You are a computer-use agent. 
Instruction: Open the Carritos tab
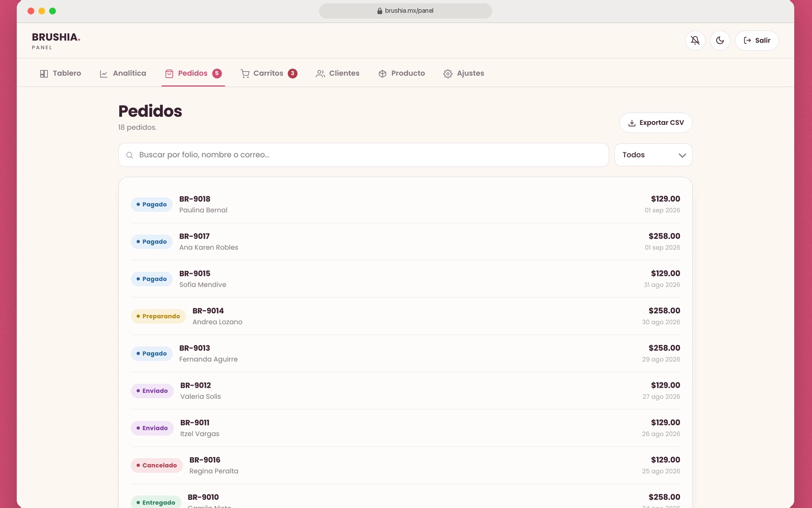click(x=269, y=73)
